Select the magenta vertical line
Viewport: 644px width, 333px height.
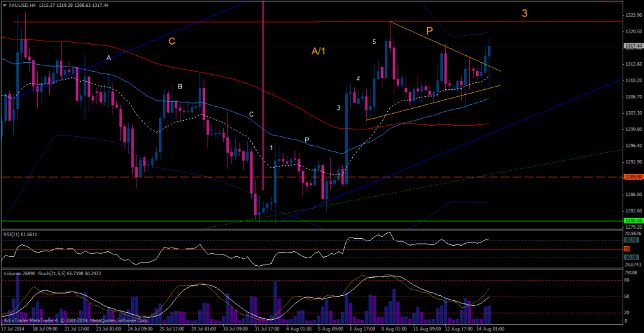pos(263,95)
